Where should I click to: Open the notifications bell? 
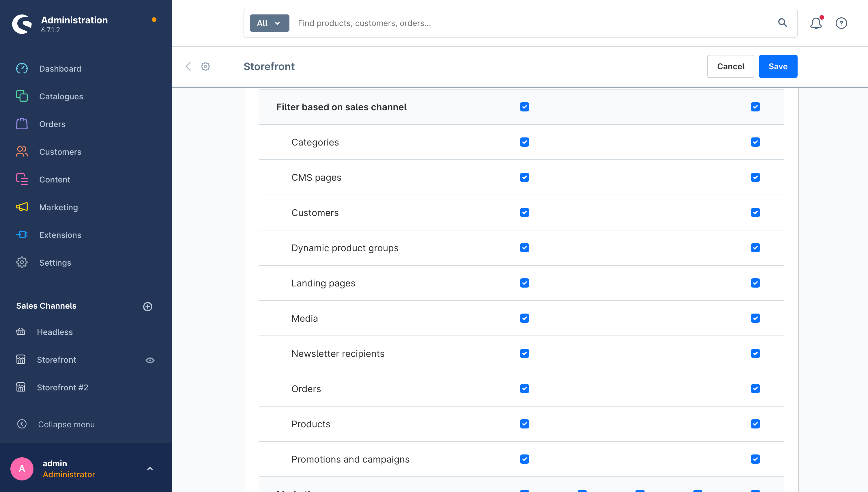pyautogui.click(x=816, y=23)
